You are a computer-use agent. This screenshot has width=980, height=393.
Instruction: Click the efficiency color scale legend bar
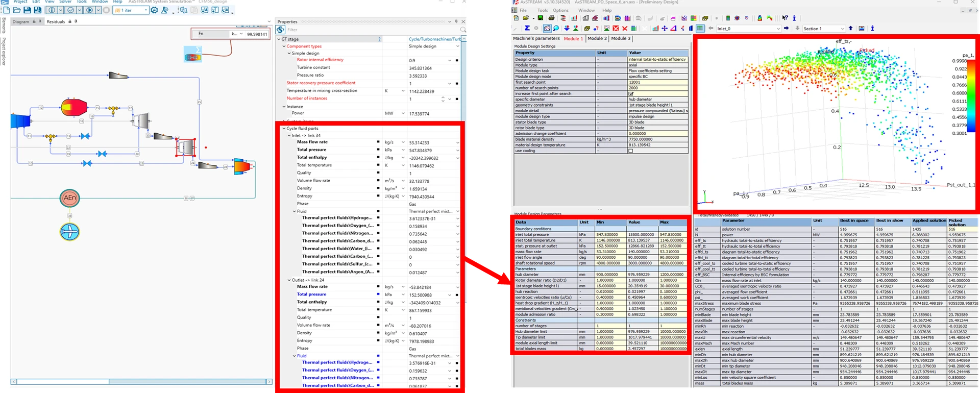[x=973, y=97]
